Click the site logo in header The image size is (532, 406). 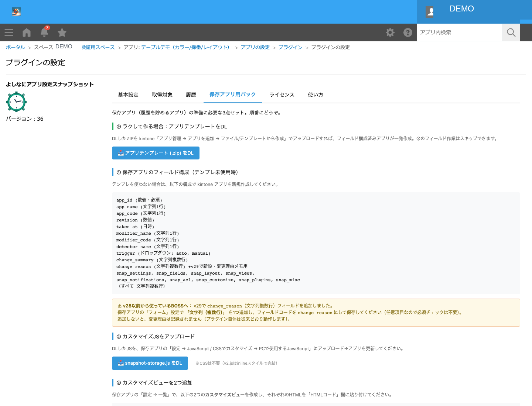(16, 12)
